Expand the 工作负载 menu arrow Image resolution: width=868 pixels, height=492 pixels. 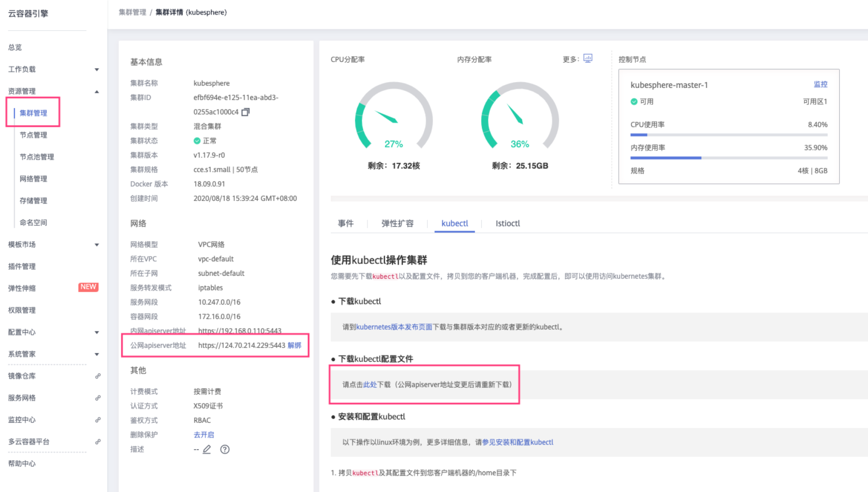point(97,70)
